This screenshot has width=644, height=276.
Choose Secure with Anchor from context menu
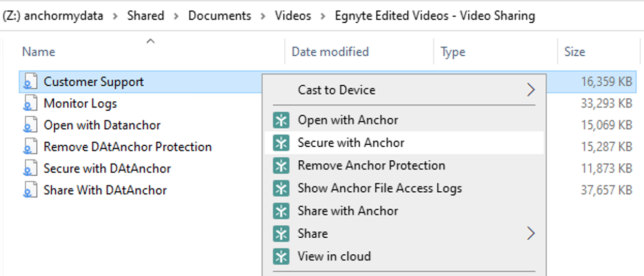point(351,143)
